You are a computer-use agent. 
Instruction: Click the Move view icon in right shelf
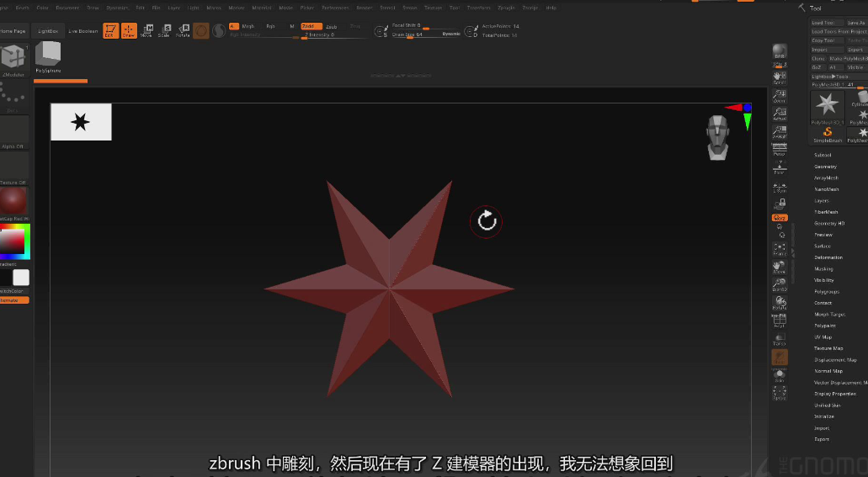click(780, 267)
